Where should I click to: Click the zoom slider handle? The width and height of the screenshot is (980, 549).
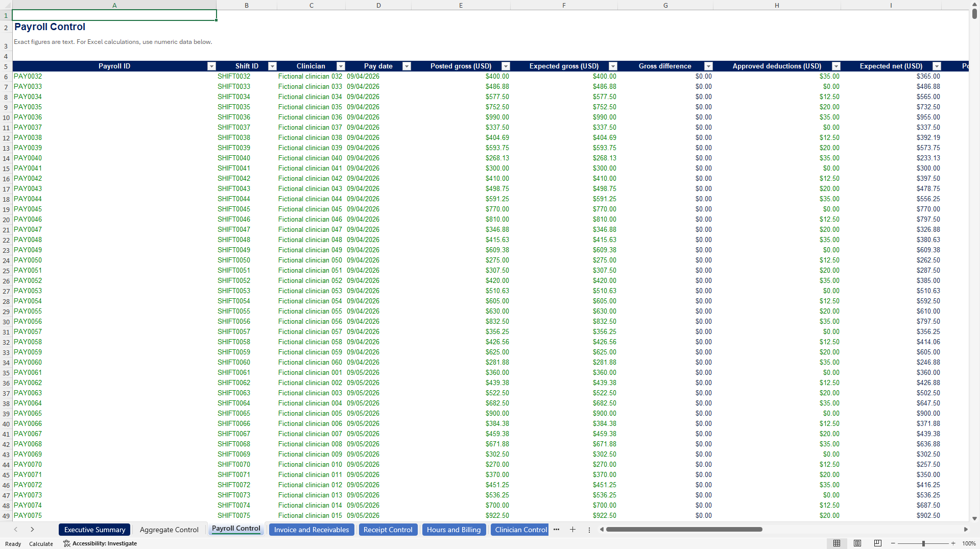pos(923,543)
